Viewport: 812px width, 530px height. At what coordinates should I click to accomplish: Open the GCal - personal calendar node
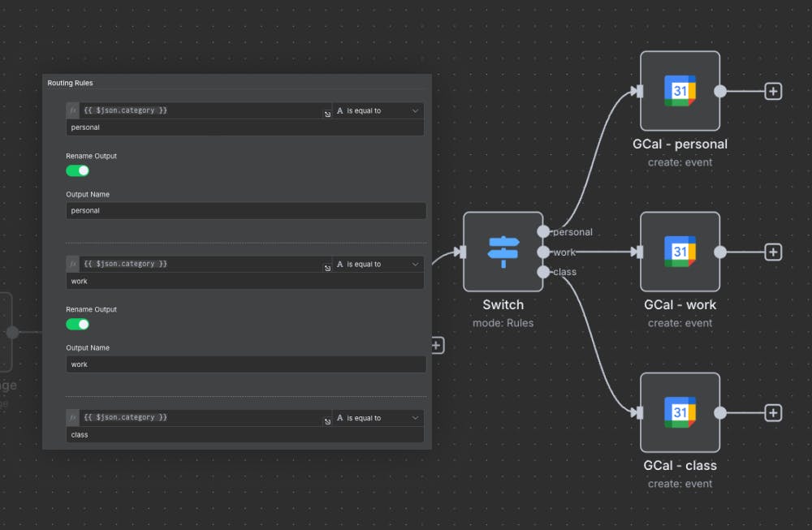point(680,91)
